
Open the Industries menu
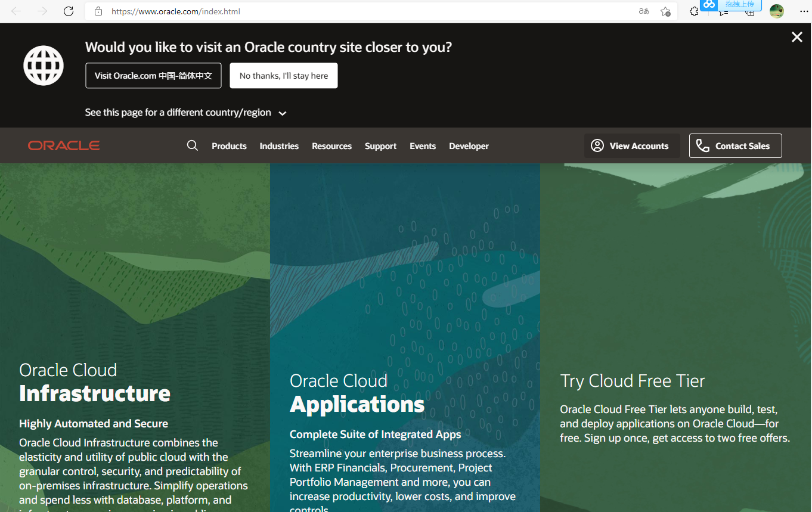pyautogui.click(x=279, y=146)
